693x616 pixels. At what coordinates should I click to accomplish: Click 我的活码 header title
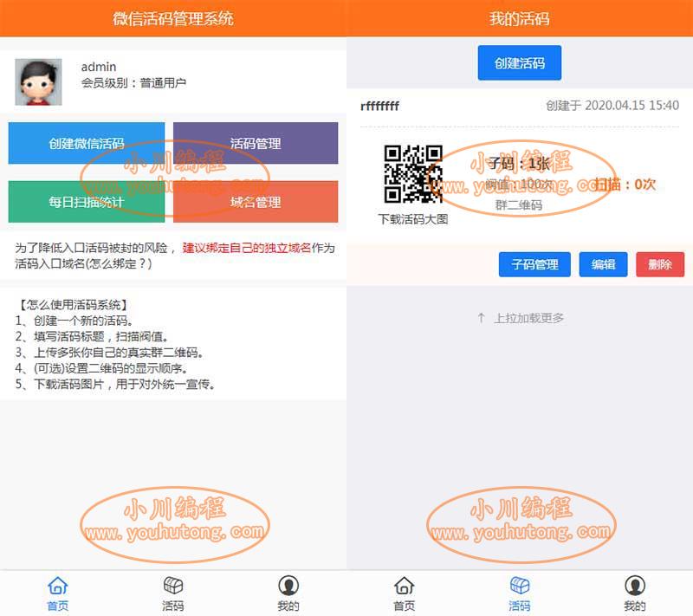tap(519, 18)
